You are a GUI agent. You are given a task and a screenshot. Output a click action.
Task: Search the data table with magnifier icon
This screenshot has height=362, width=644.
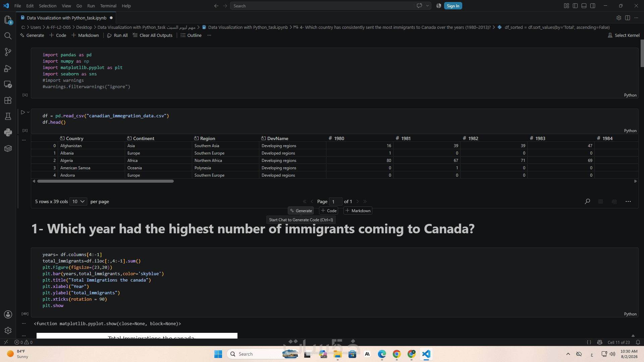pyautogui.click(x=587, y=201)
